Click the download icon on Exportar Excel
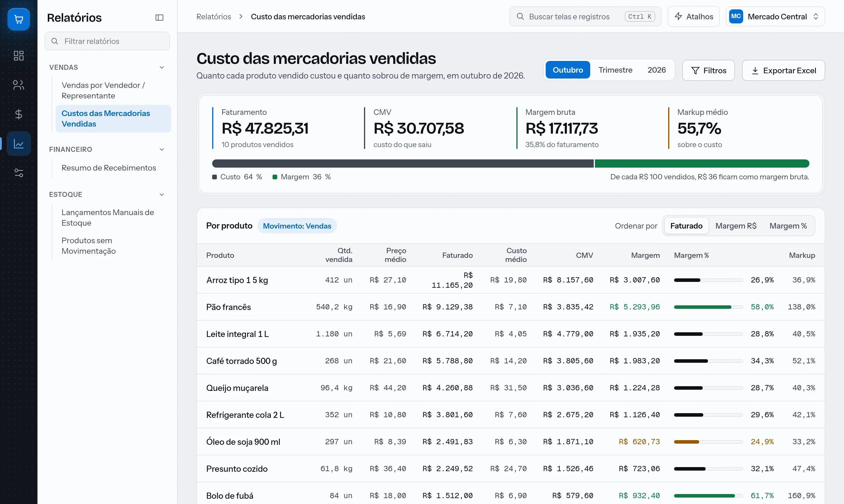Screen dimensions: 844x504 [755, 70]
